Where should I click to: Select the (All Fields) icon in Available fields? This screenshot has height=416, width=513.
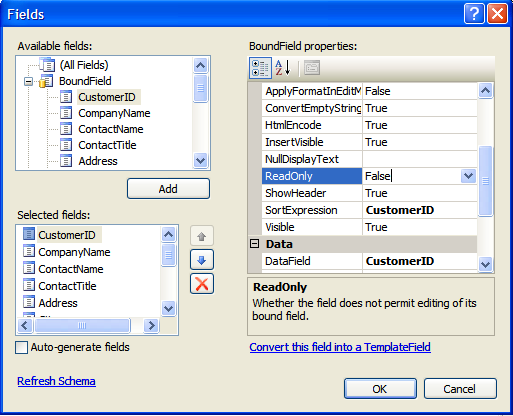47,65
